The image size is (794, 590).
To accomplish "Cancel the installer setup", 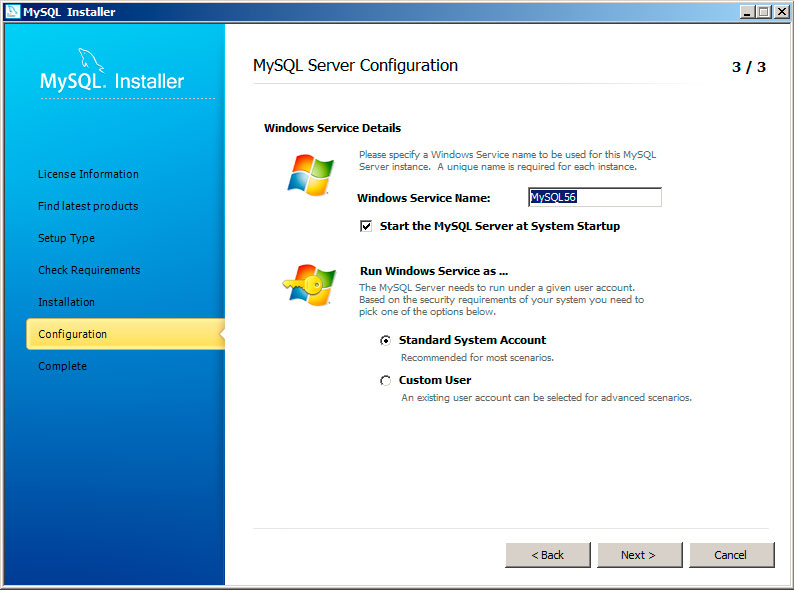I will [x=731, y=555].
